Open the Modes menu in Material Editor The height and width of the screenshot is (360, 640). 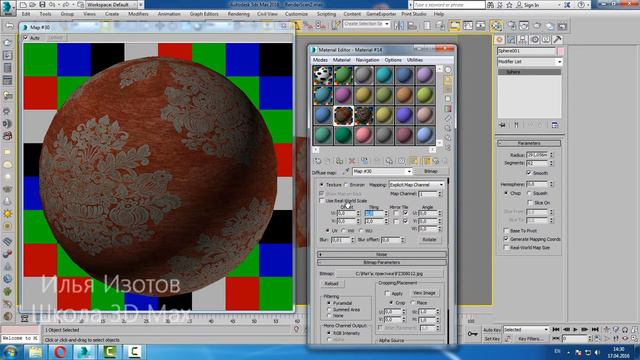pyautogui.click(x=320, y=60)
